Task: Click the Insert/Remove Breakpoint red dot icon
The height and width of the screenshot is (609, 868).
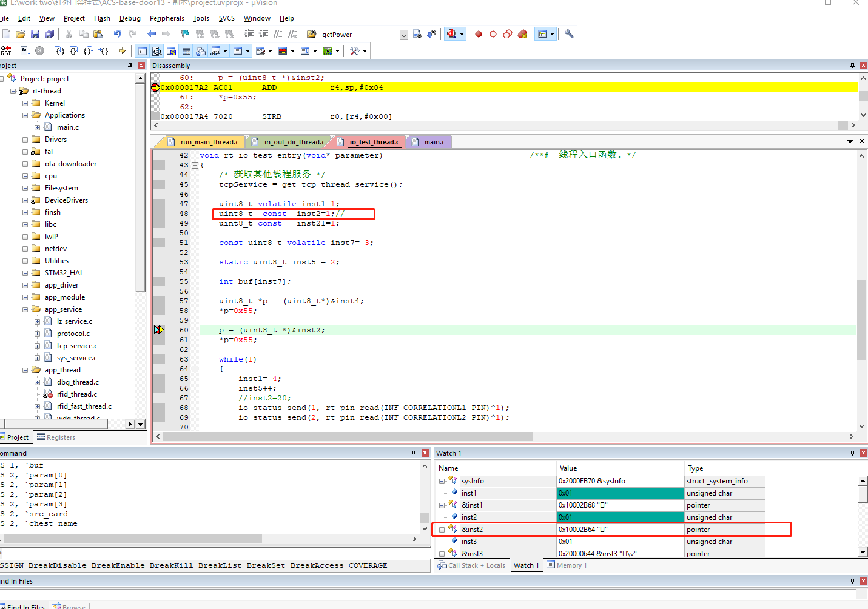Action: pos(478,34)
